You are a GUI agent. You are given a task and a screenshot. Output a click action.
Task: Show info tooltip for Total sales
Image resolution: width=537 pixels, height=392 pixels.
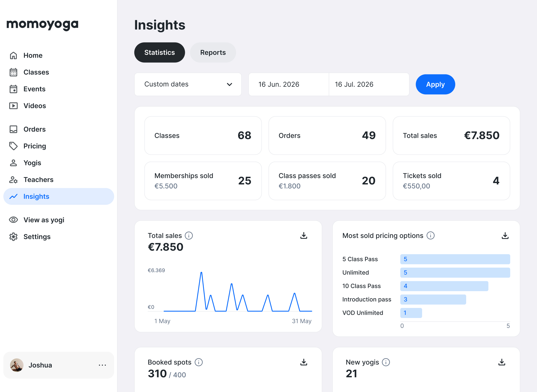pyautogui.click(x=189, y=236)
